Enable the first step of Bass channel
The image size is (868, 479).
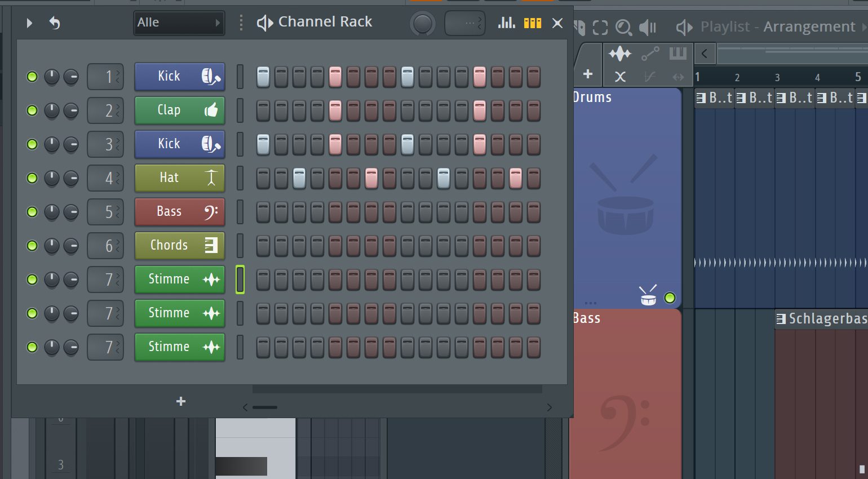[263, 212]
